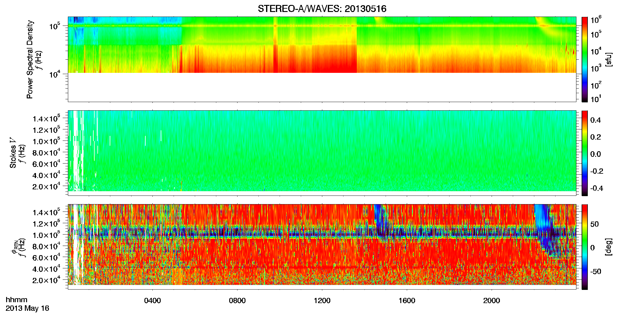Click the power spectral density spectrogram panel
Screen dimensions: 644x332
click(322, 59)
